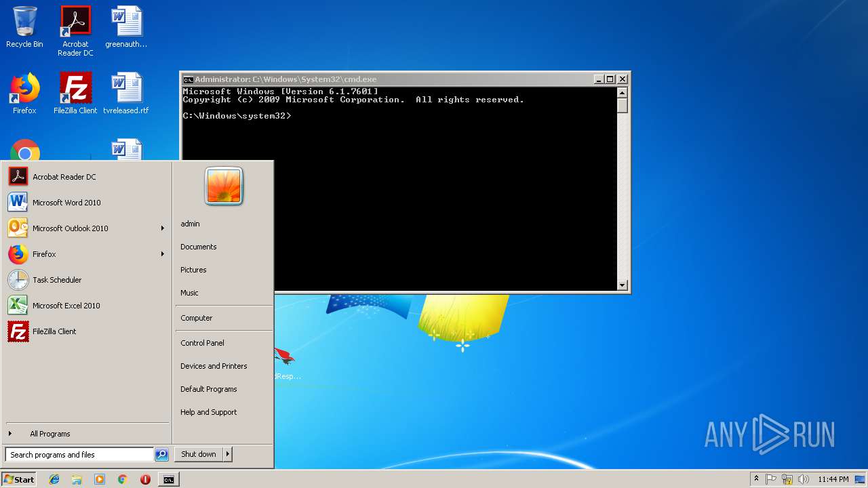Show hidden tray icons arrow

[756, 479]
